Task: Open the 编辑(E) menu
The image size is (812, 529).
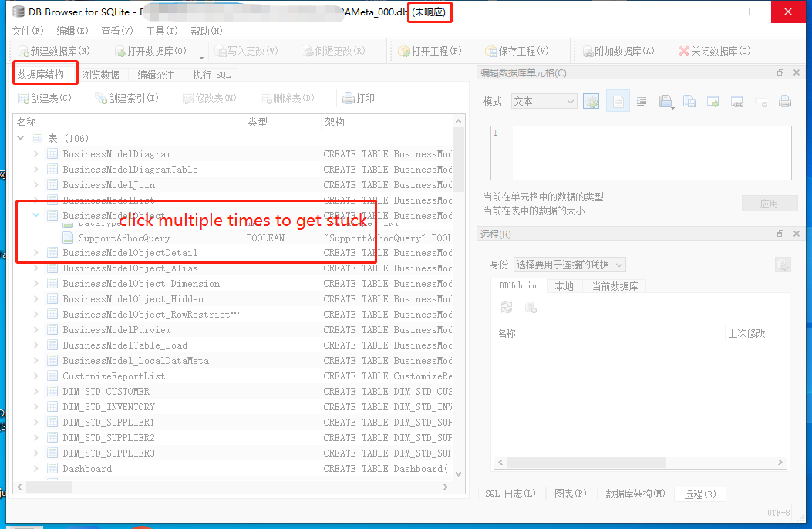Action: click(72, 31)
